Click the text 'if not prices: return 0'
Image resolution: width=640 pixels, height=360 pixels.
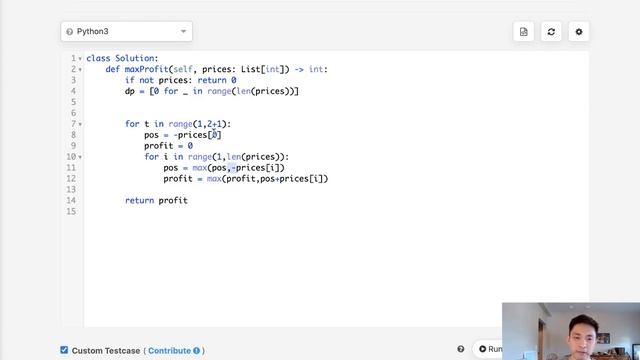click(x=180, y=80)
